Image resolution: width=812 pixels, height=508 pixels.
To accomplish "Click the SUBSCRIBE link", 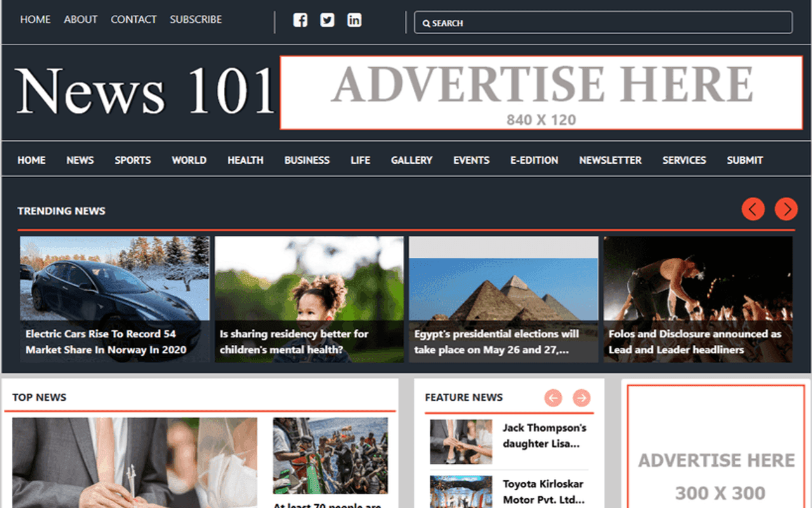I will (x=195, y=19).
